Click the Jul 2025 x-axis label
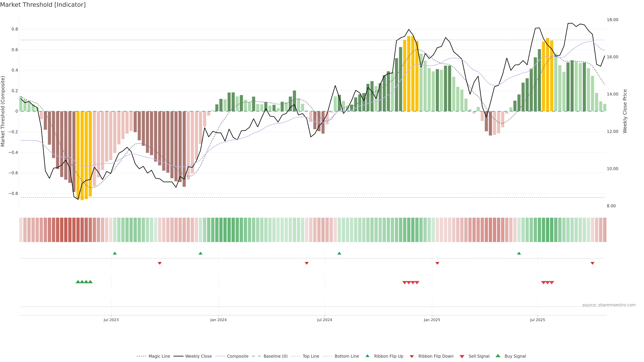 [537, 320]
